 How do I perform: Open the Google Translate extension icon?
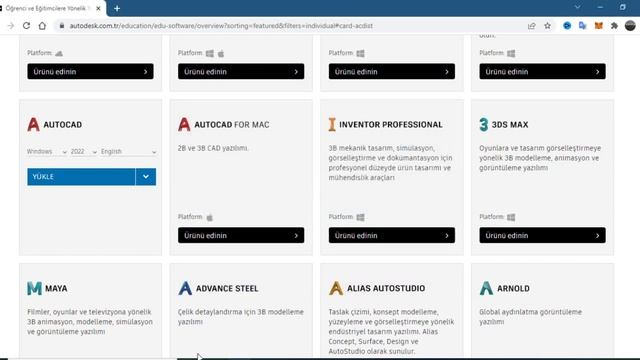coord(582,26)
